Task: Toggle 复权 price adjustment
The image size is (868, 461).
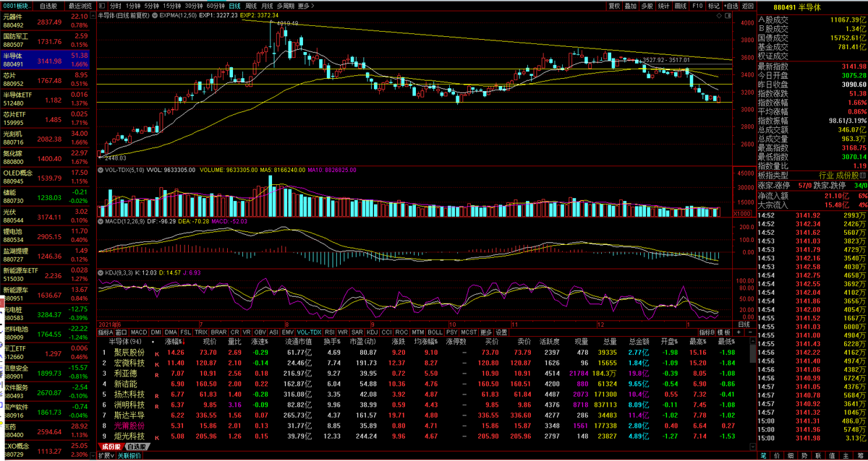Action: click(x=614, y=5)
